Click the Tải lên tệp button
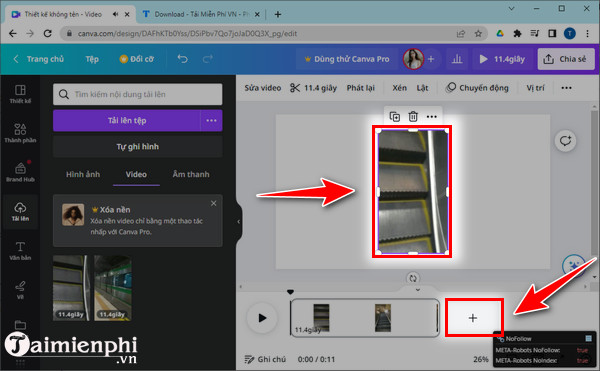Viewport: 600px width, 371px height. (127, 120)
